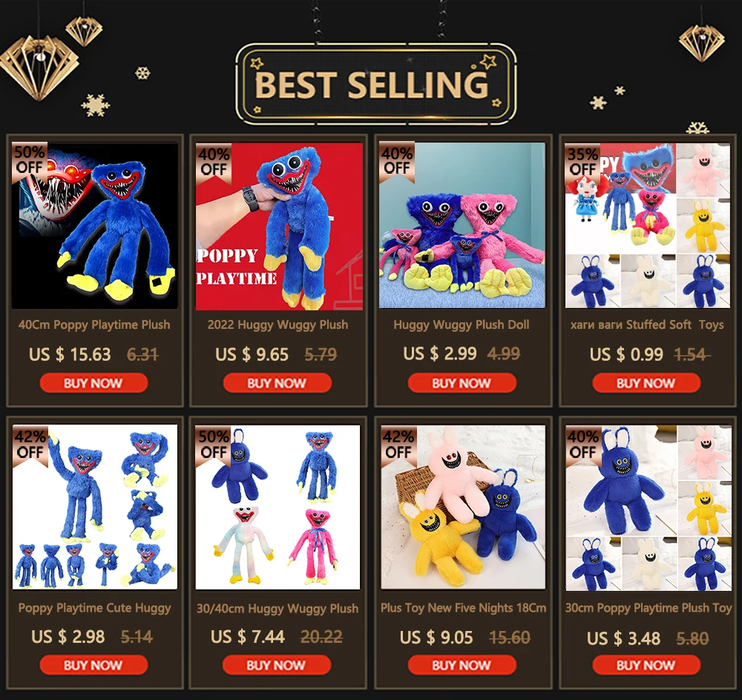
Task: Buy the Huggy Wuggy Plush Doll now
Action: pos(462,383)
